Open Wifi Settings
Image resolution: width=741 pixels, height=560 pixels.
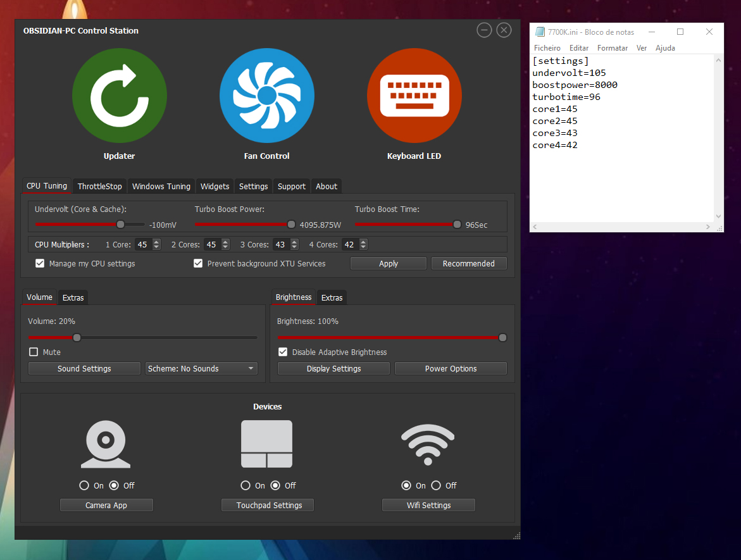click(x=428, y=505)
